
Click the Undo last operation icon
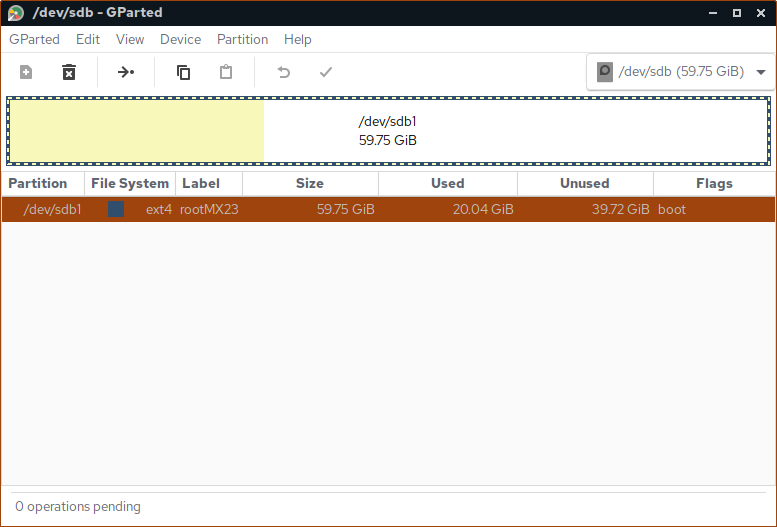pos(283,72)
